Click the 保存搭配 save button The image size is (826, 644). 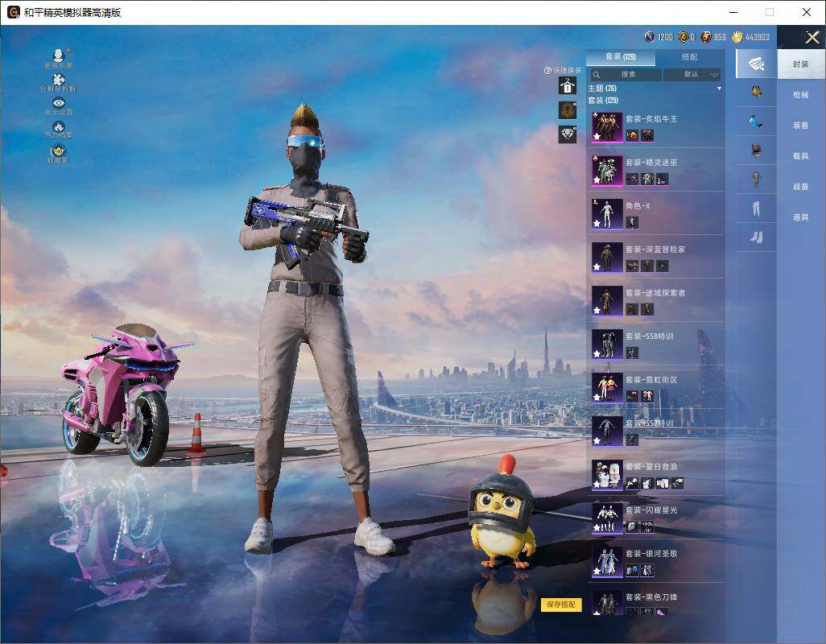561,605
